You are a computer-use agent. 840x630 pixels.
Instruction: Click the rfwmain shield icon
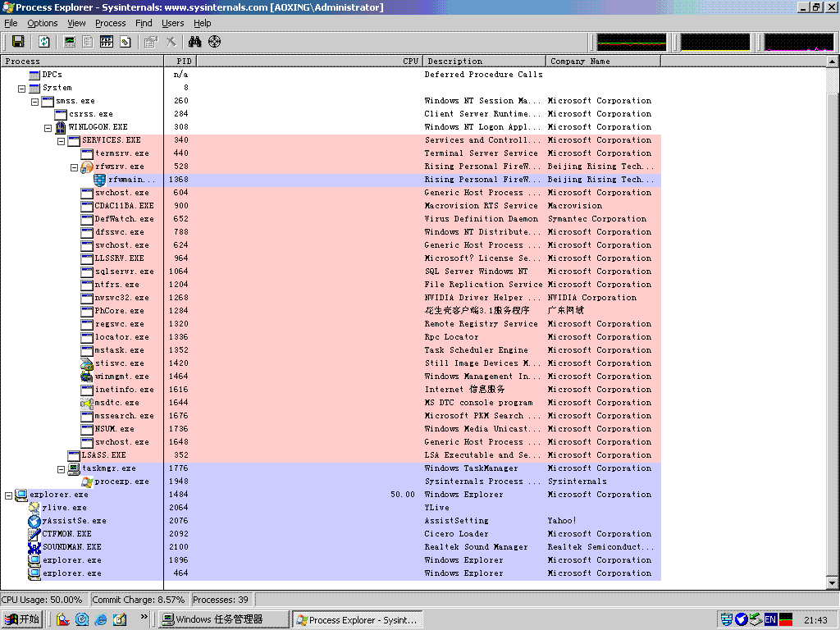pyautogui.click(x=99, y=180)
